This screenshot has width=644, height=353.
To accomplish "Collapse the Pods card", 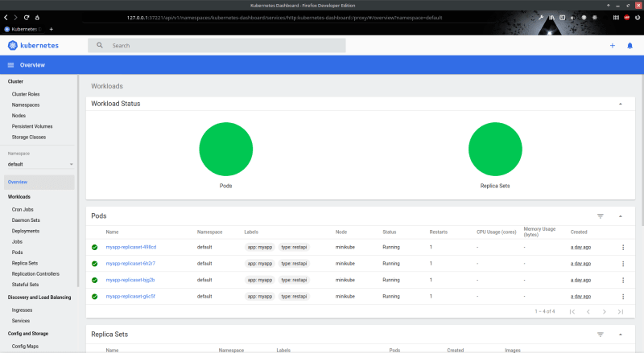I will [621, 216].
